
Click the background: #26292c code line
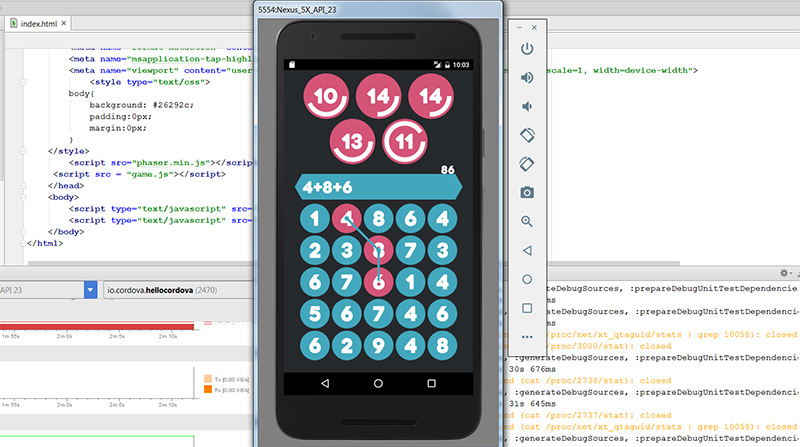141,105
